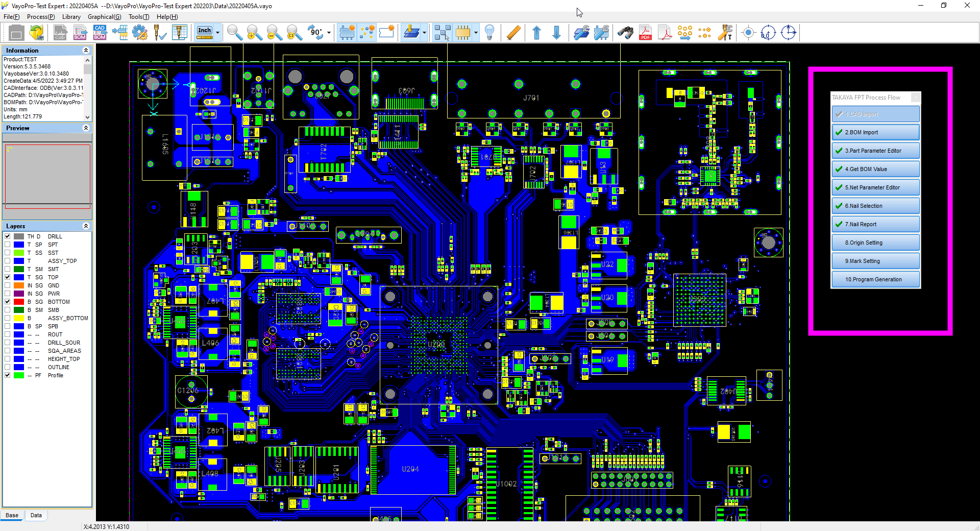Click the 8.Origin Setting button
Image resolution: width=980 pixels, height=531 pixels.
click(875, 243)
